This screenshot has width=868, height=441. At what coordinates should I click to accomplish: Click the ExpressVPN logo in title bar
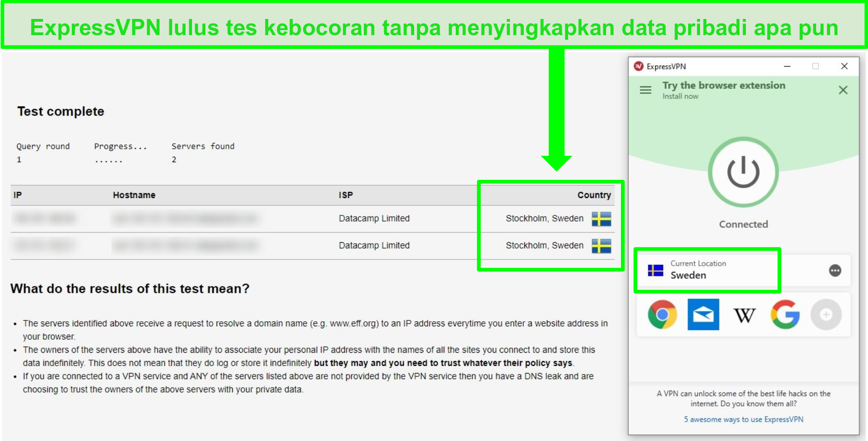[639, 66]
